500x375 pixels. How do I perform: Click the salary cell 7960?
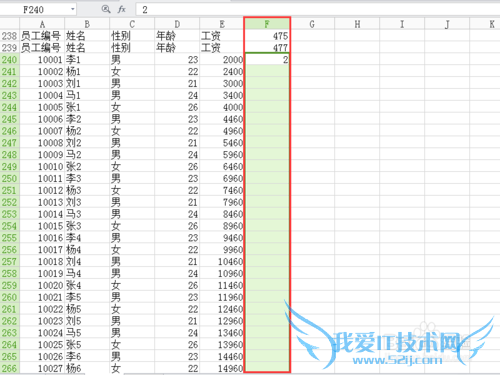pyautogui.click(x=222, y=202)
